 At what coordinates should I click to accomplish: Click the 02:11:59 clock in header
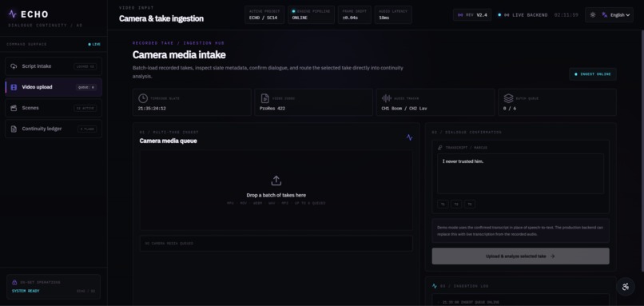pyautogui.click(x=566, y=15)
